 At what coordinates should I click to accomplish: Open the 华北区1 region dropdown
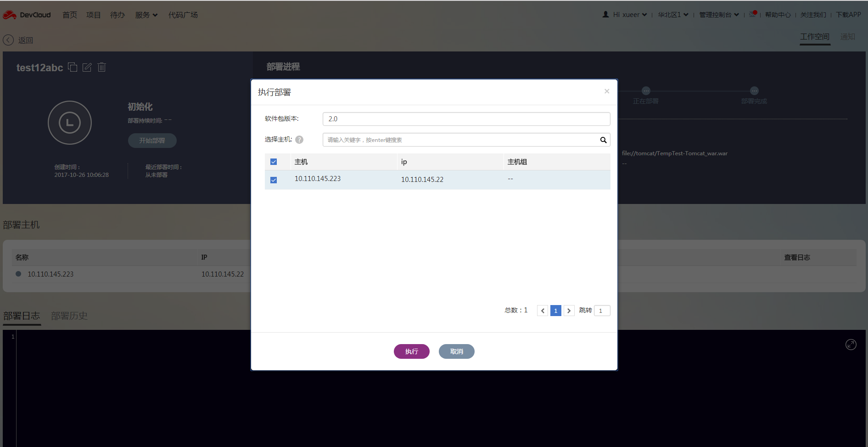pyautogui.click(x=673, y=15)
